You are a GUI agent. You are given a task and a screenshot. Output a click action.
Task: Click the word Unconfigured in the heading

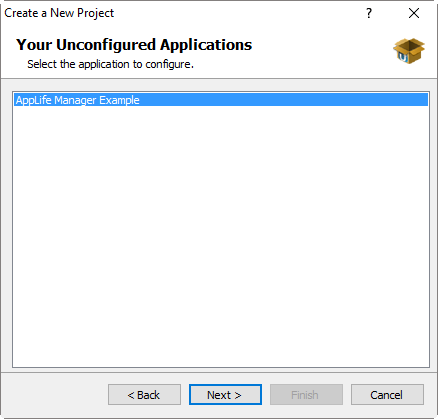(x=106, y=45)
